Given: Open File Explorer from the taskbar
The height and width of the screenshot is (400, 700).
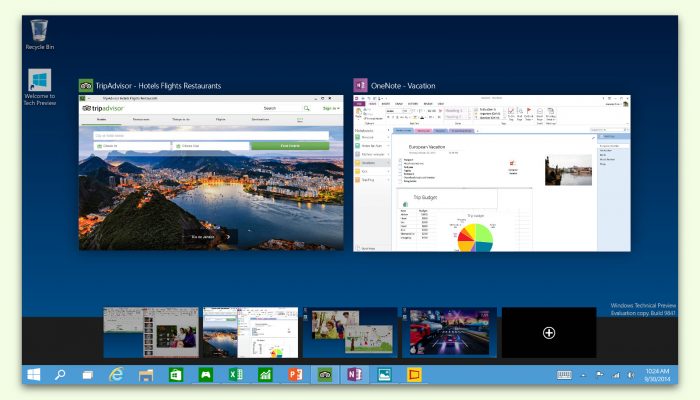Looking at the screenshot, I should (146, 375).
